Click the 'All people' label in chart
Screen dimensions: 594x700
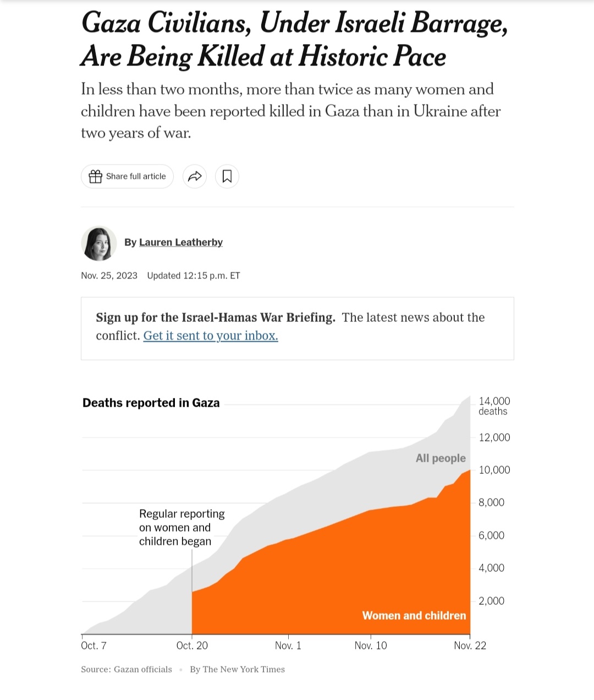pos(441,458)
